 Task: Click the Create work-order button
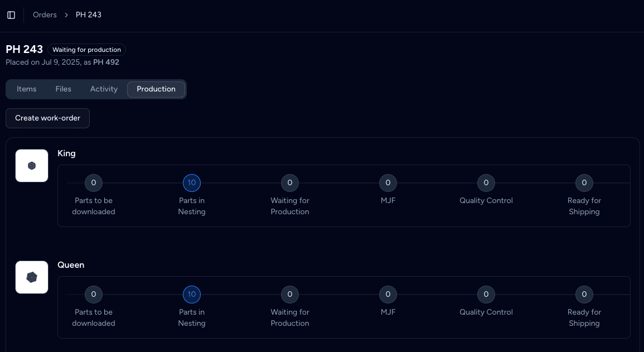(47, 118)
